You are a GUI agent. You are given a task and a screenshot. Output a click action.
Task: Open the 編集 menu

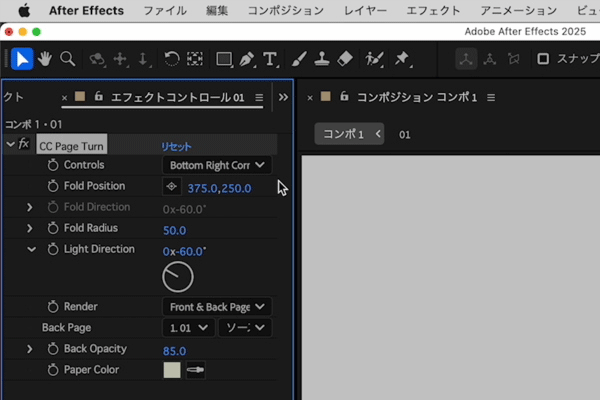coord(217,11)
